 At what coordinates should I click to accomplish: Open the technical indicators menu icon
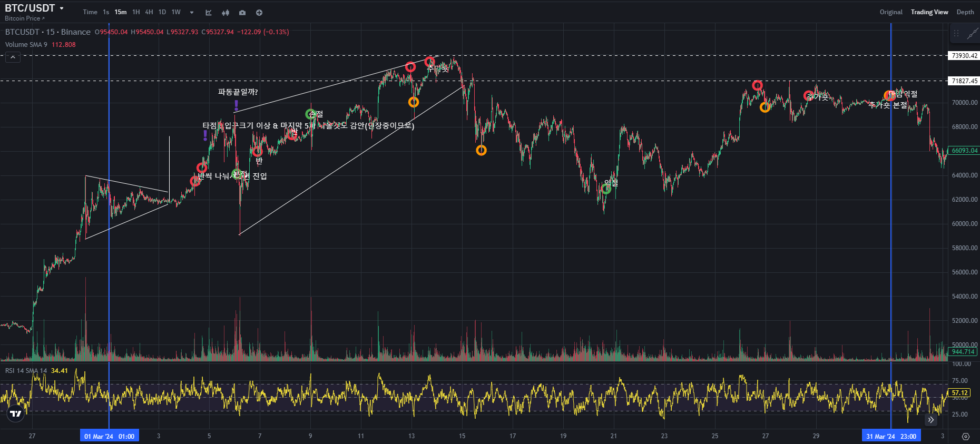209,12
